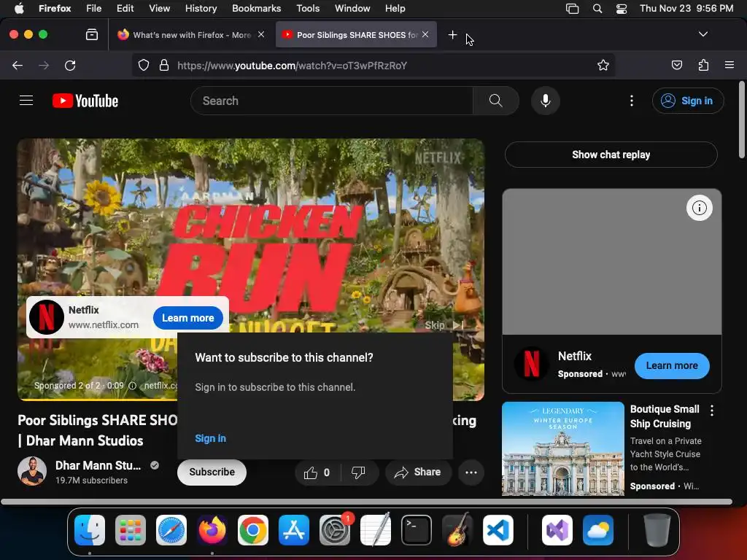Viewport: 747px width, 560px height.
Task: Click the horizontal page scrollbar
Action: point(366,502)
